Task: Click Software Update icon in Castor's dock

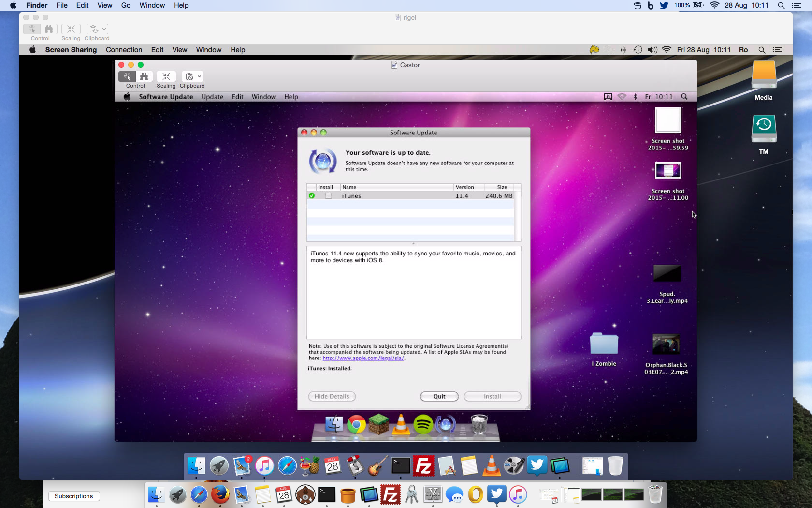Action: (x=446, y=425)
